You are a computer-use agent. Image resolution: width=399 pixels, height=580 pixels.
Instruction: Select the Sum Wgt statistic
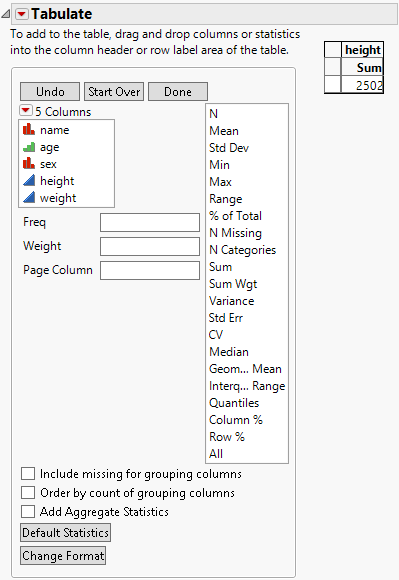(233, 284)
